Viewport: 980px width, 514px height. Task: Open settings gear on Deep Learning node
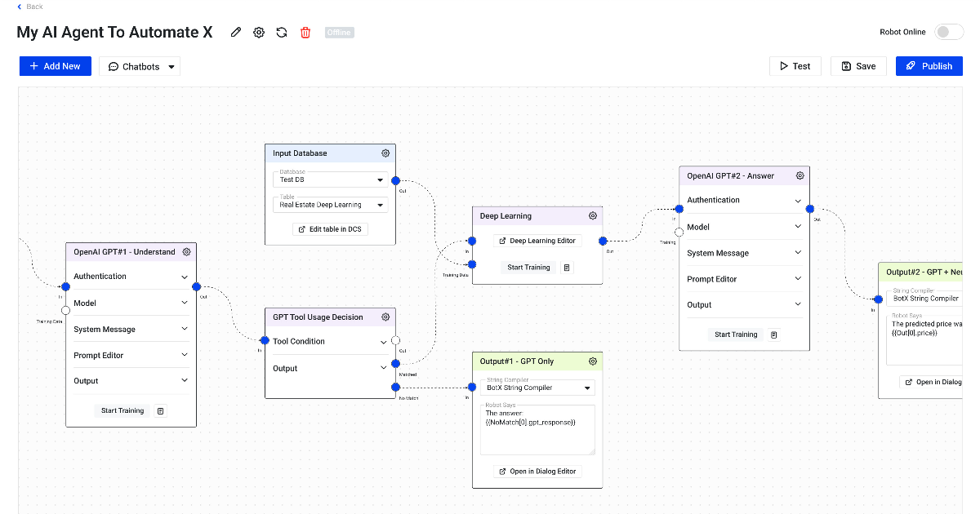593,215
